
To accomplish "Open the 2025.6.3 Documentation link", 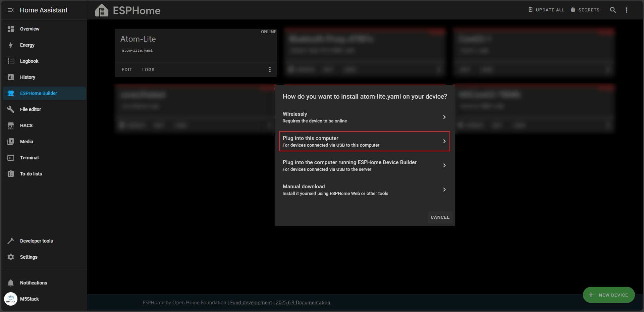I will 303,303.
